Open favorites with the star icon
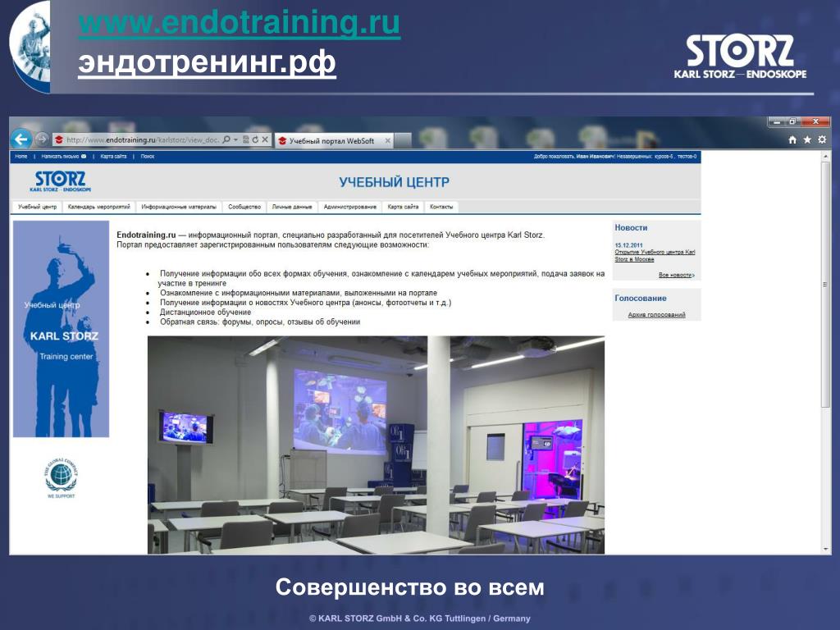This screenshot has height=630, width=840. pos(807,140)
